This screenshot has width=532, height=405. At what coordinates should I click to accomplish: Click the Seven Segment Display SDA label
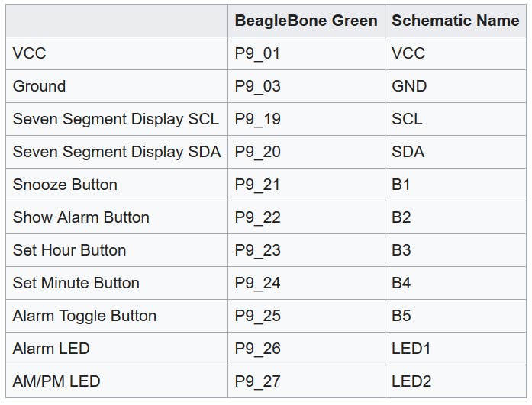(116, 152)
